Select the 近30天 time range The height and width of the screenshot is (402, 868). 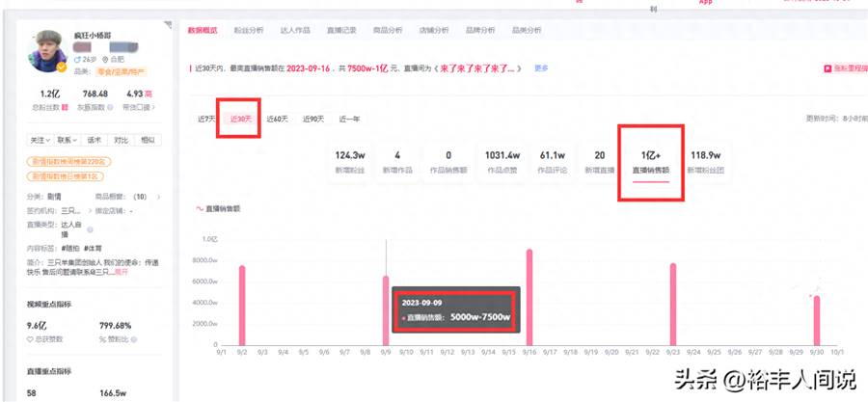(241, 119)
